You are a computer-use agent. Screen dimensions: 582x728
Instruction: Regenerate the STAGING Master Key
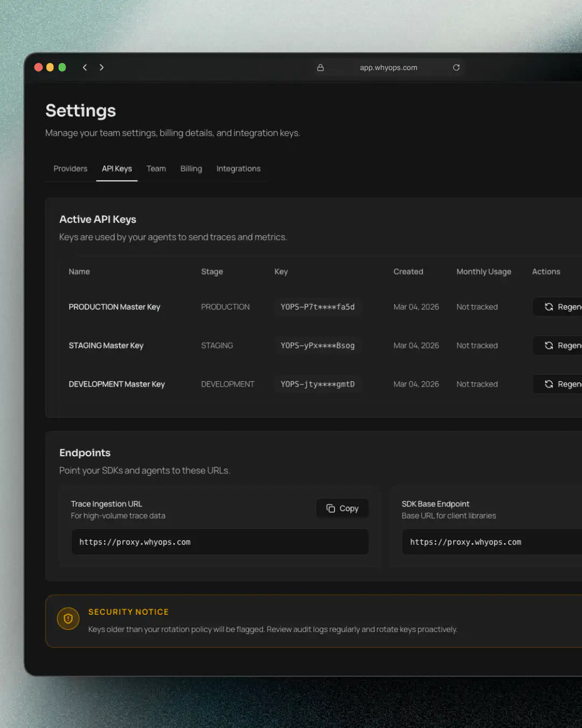point(558,346)
